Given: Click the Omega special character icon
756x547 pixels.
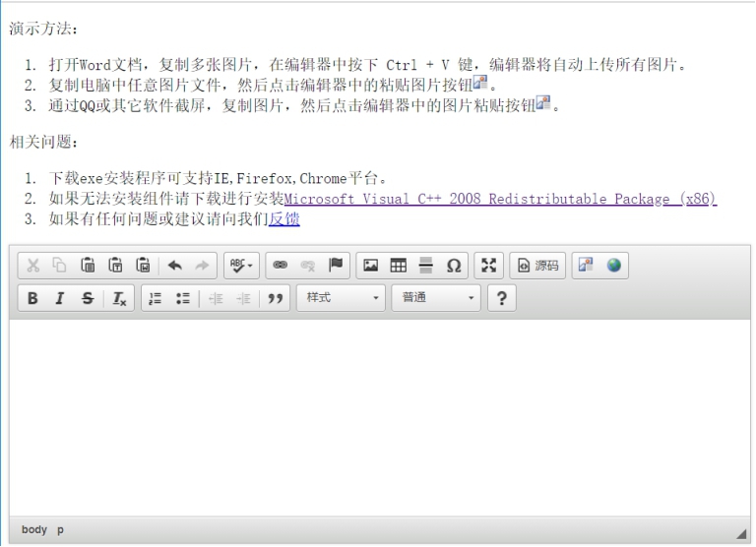Looking at the screenshot, I should pyautogui.click(x=454, y=265).
